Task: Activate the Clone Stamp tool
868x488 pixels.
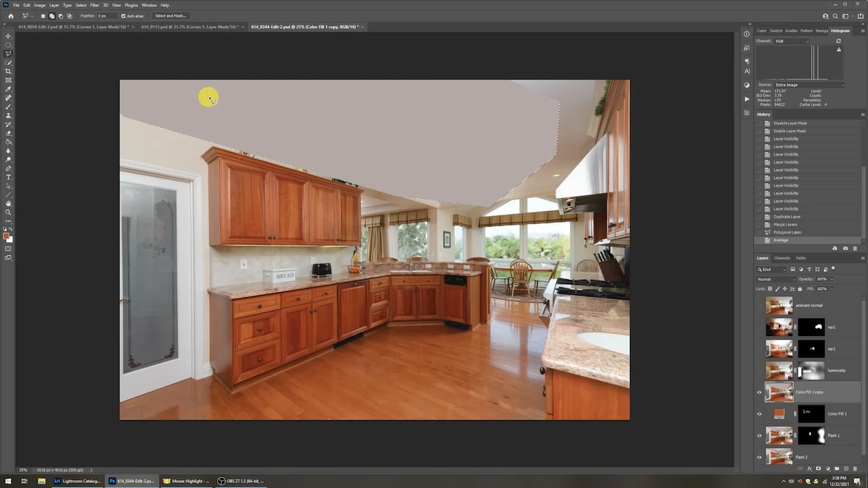Action: tap(9, 116)
